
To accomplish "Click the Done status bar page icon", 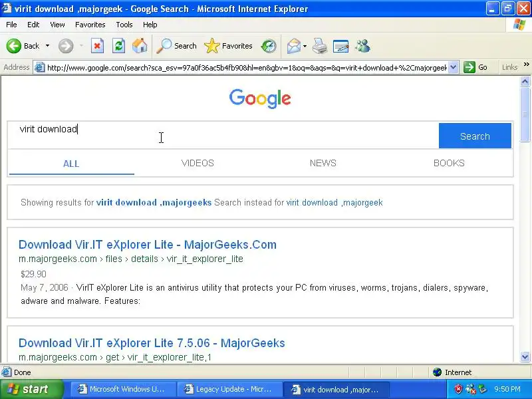I will tap(6, 372).
